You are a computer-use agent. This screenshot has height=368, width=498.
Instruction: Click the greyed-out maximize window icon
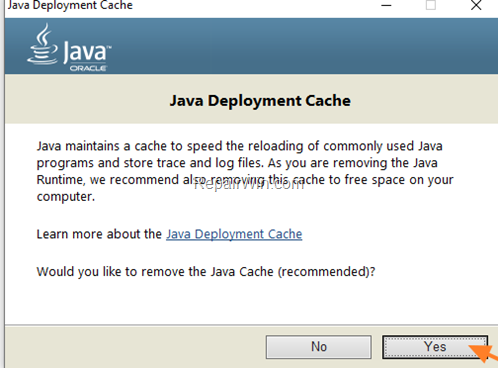[x=431, y=5]
